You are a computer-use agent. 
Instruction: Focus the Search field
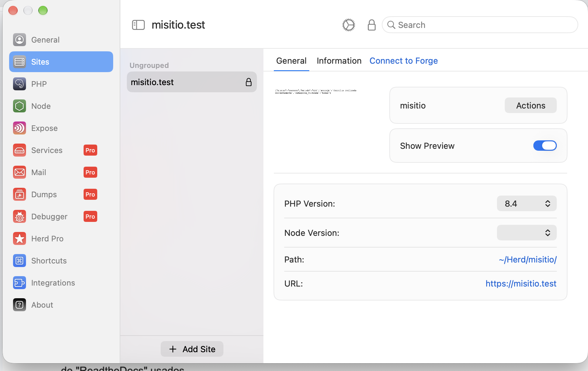480,25
